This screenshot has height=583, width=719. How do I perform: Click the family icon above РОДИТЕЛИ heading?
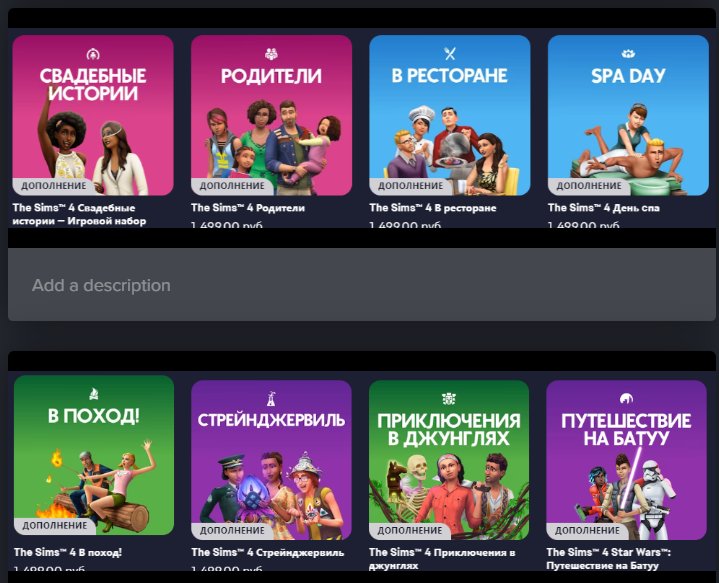pos(271,53)
